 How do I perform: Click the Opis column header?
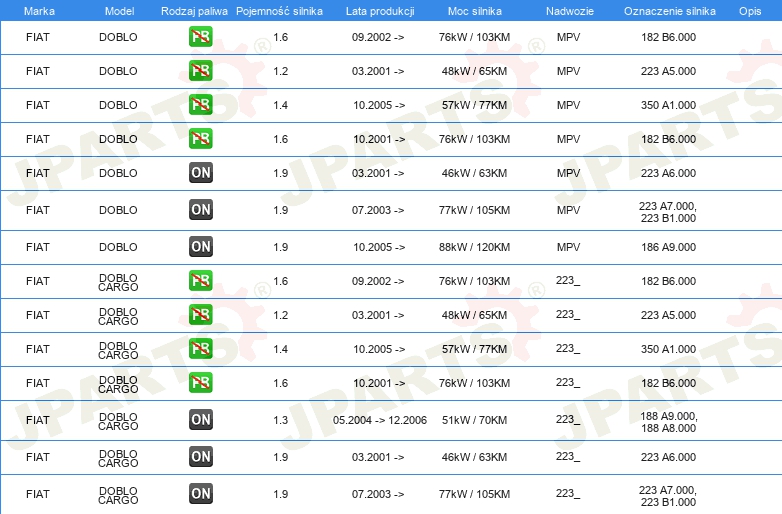750,11
